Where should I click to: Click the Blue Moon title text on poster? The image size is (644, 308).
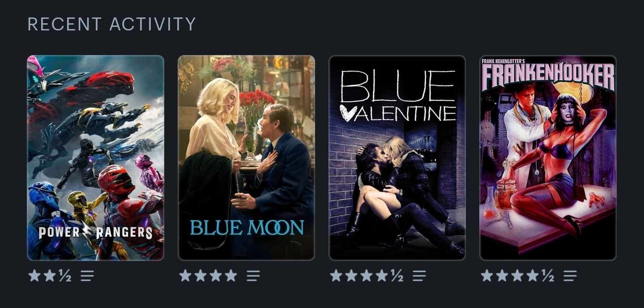tap(247, 228)
